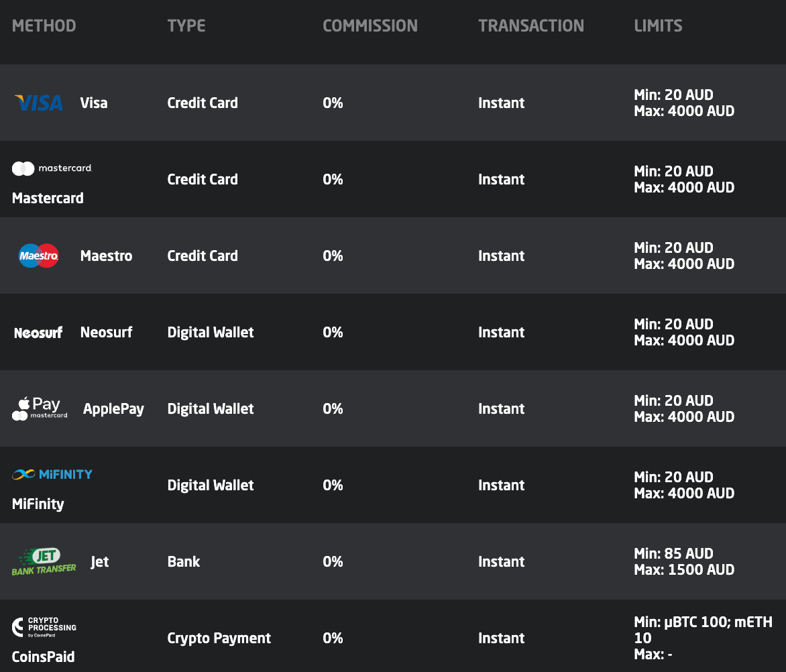Click the LIMITS column header
Viewport: 786px width, 672px height.
click(658, 26)
